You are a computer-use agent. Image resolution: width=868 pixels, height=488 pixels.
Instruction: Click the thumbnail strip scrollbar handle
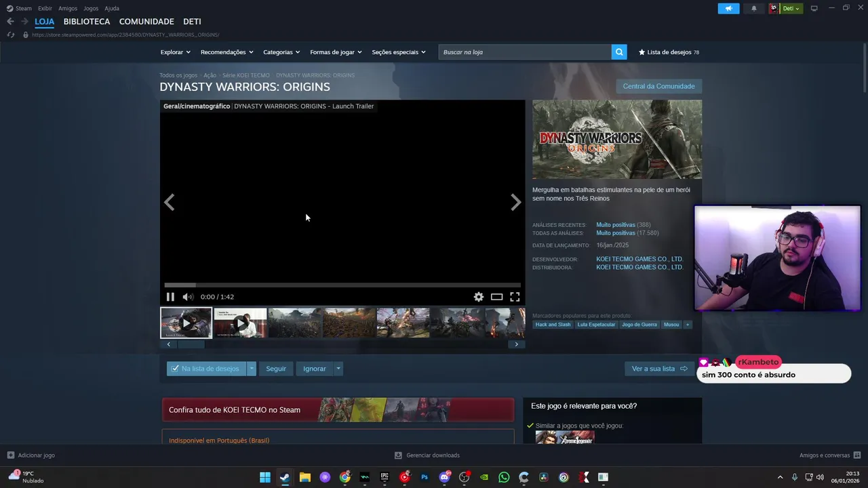click(x=191, y=344)
